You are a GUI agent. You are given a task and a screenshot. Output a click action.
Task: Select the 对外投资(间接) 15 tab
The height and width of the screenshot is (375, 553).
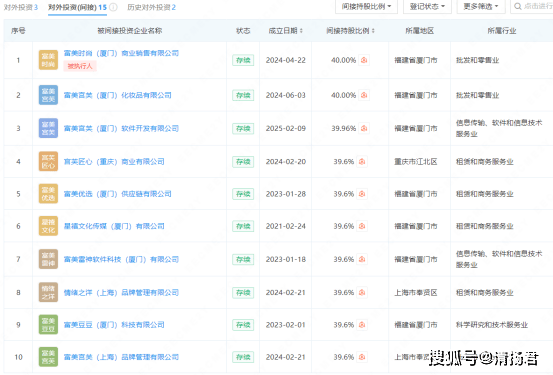click(x=77, y=7)
